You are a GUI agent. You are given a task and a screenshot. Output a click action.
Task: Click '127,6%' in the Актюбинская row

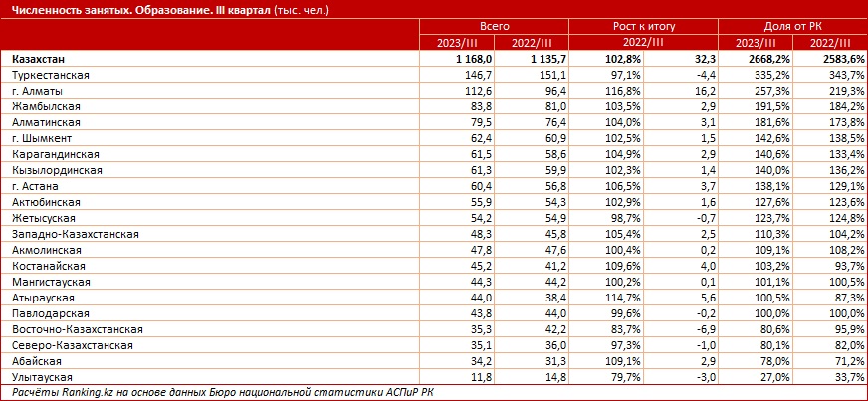(773, 203)
